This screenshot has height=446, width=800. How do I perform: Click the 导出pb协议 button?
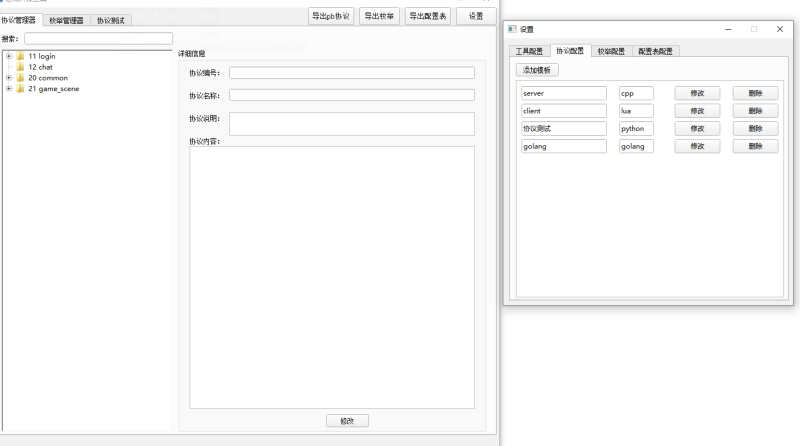(x=330, y=16)
